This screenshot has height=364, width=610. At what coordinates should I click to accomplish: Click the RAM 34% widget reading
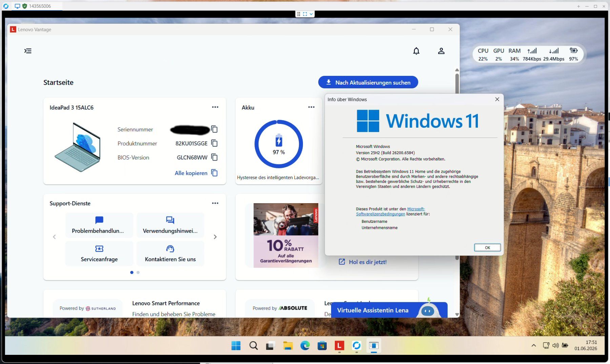click(514, 54)
